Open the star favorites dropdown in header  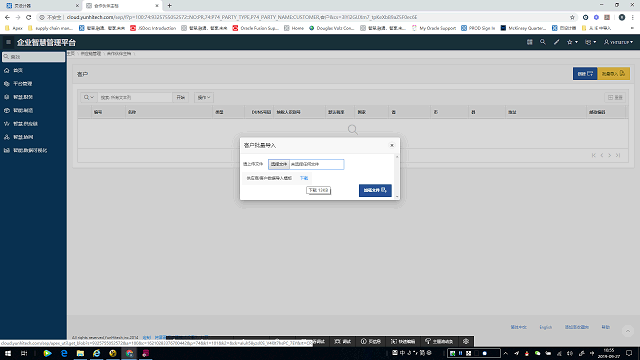pyautogui.click(x=572, y=42)
